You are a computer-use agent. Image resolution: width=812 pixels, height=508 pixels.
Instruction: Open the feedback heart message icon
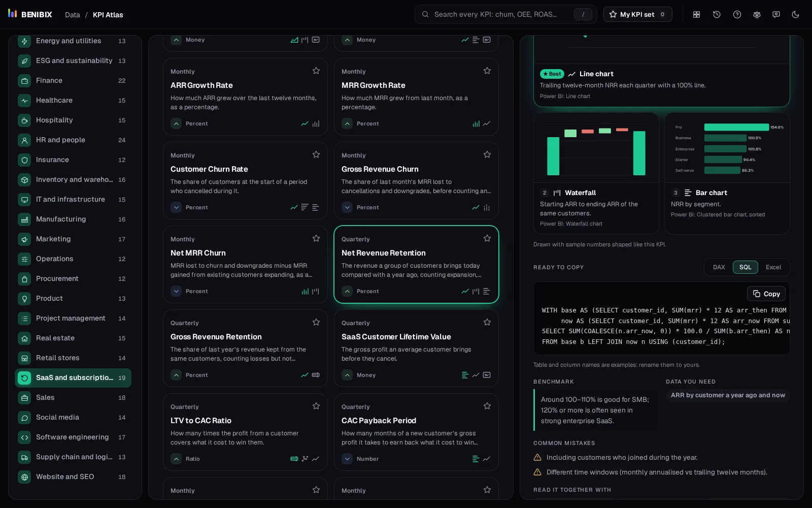click(776, 15)
